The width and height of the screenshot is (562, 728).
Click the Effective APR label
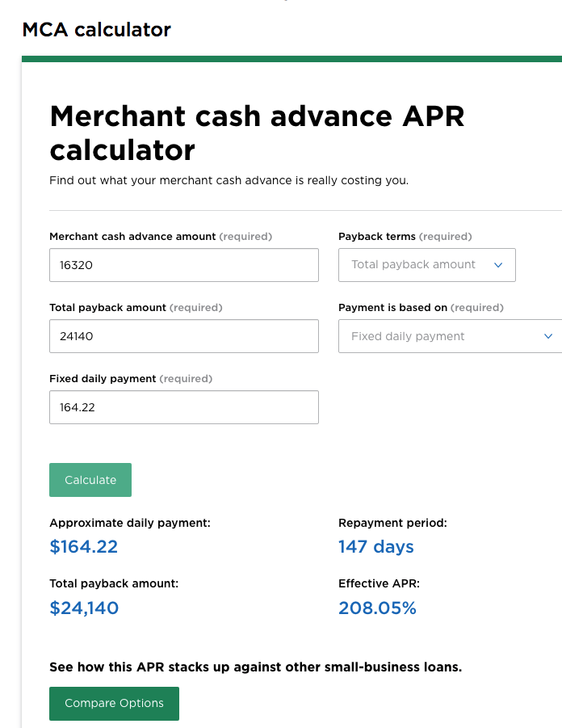(379, 583)
